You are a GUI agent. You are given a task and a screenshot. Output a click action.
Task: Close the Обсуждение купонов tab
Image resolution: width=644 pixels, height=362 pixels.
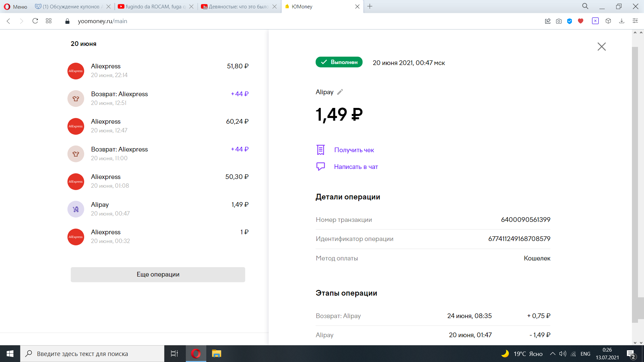coord(108,6)
